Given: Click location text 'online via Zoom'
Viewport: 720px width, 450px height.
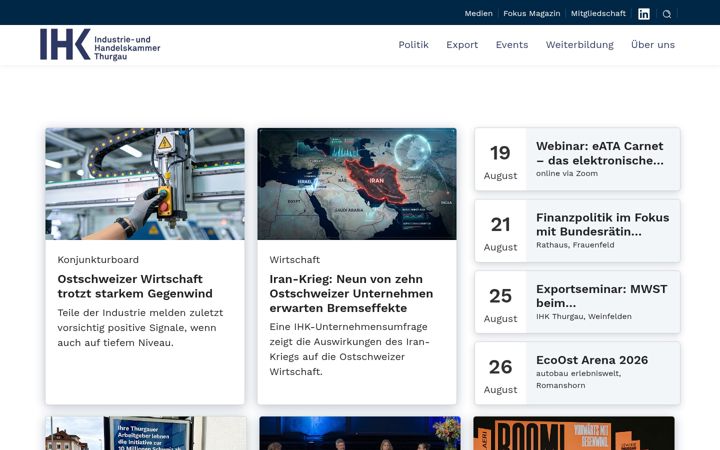Looking at the screenshot, I should point(567,174).
